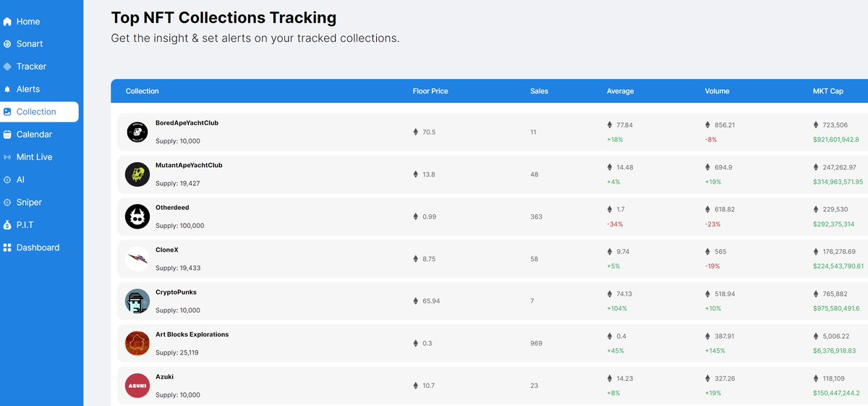Sort by the Collection column header
Viewport: 868px width, 406px height.
[142, 91]
